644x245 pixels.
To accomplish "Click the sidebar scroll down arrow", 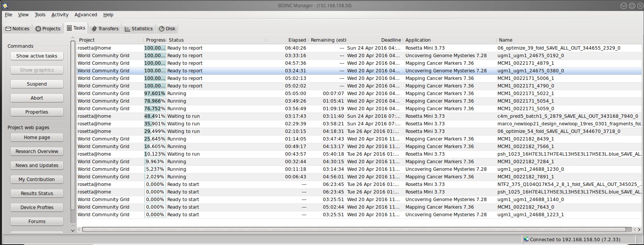I will click(73, 230).
